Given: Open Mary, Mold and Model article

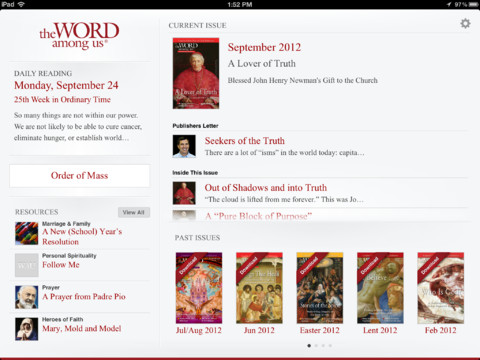Looking at the screenshot, I should 81,328.
